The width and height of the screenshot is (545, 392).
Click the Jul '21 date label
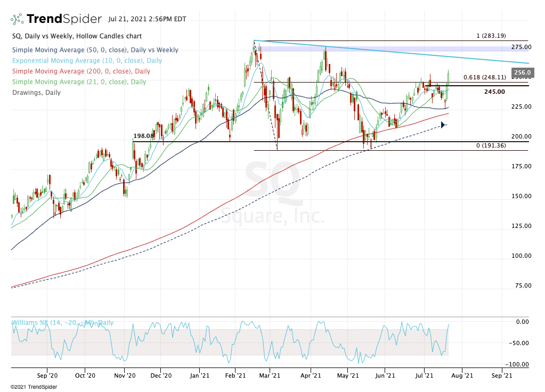424,375
